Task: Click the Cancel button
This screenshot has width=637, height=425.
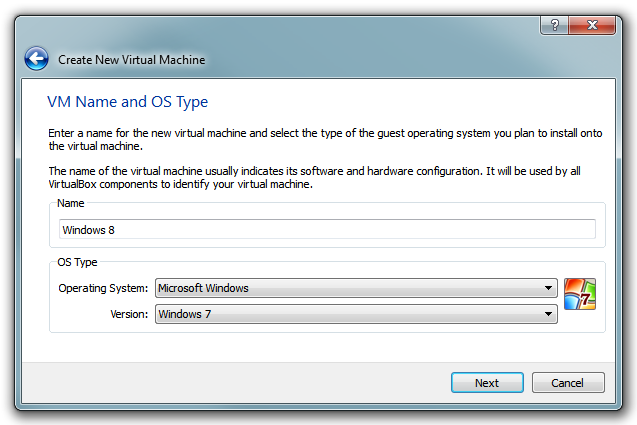Action: point(568,383)
